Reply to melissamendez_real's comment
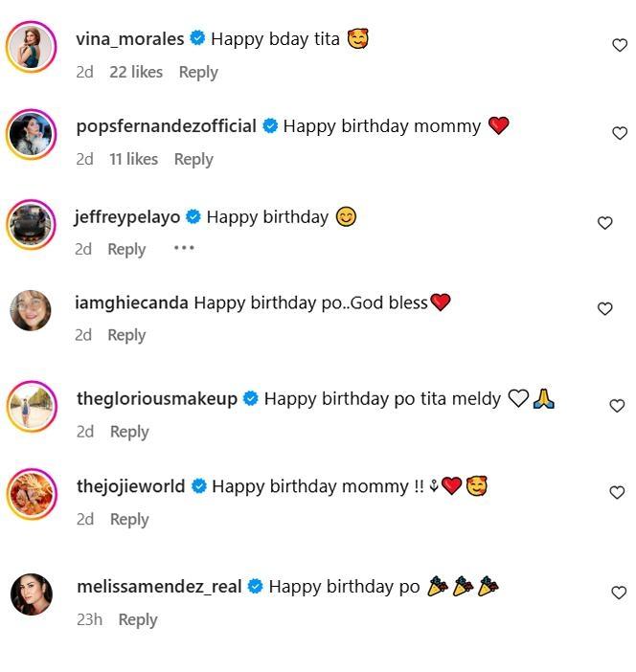This screenshot has width=636, height=672. (138, 619)
